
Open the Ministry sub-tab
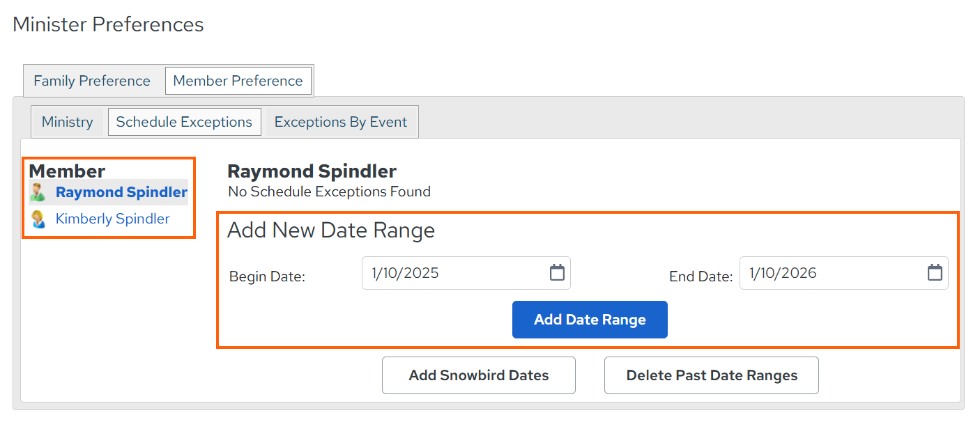pos(67,122)
